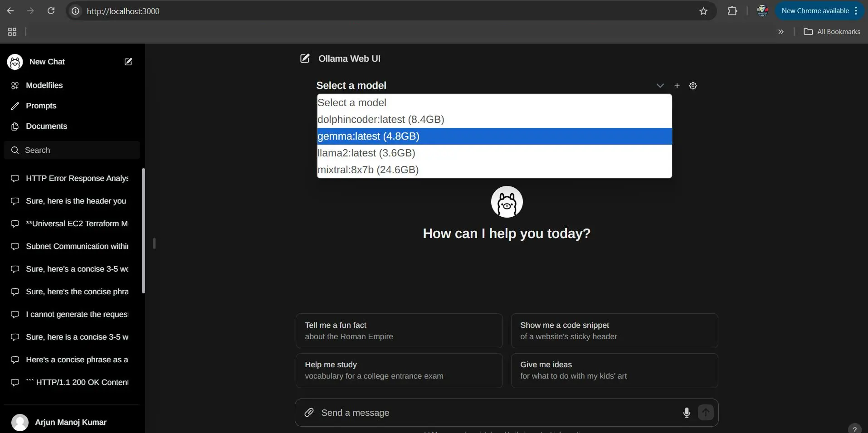868x433 pixels.
Task: Choose 'Select a model' placeholder option
Action: (494, 103)
